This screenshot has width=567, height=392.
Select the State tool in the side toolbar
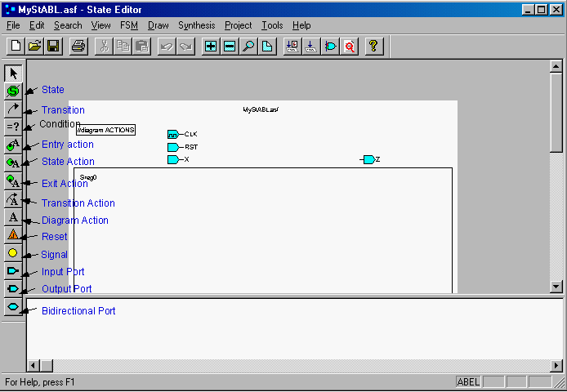(x=13, y=91)
